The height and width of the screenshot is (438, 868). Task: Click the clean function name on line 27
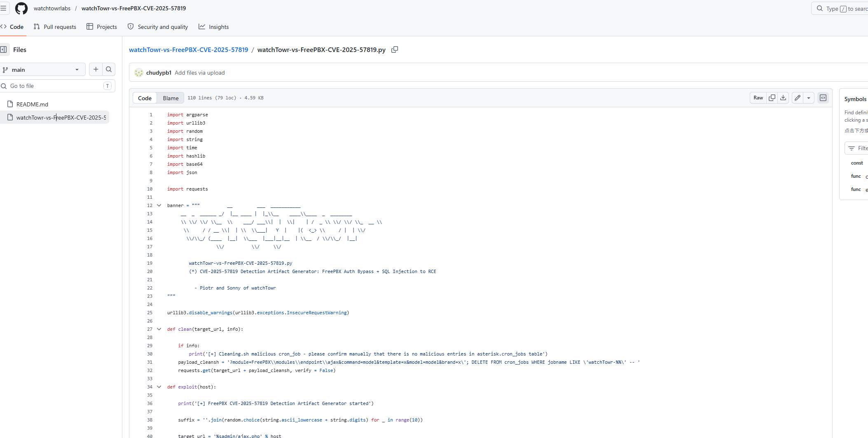point(185,329)
